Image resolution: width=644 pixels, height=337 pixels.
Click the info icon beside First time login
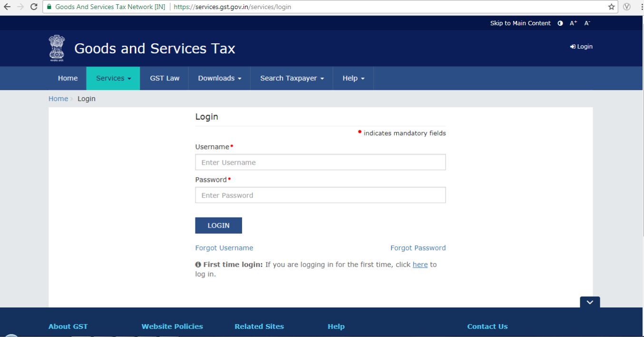198,265
